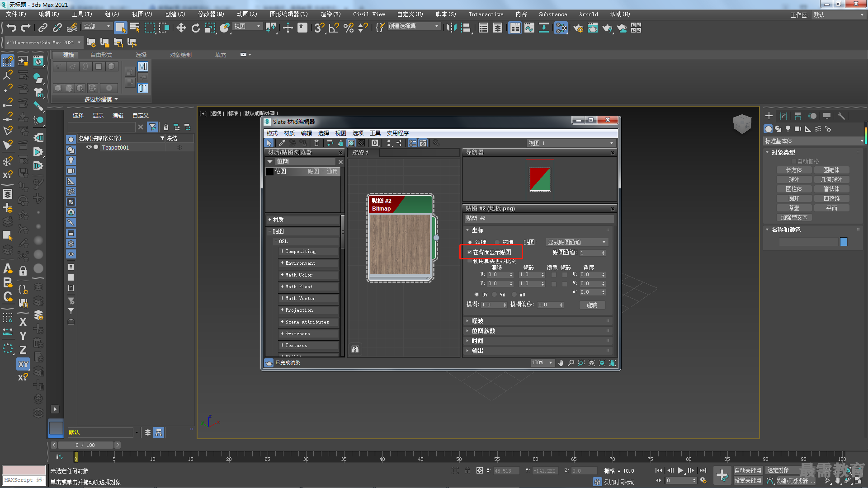Open the Modes menu in Slate
Viewport: 868px width, 488px height.
272,133
